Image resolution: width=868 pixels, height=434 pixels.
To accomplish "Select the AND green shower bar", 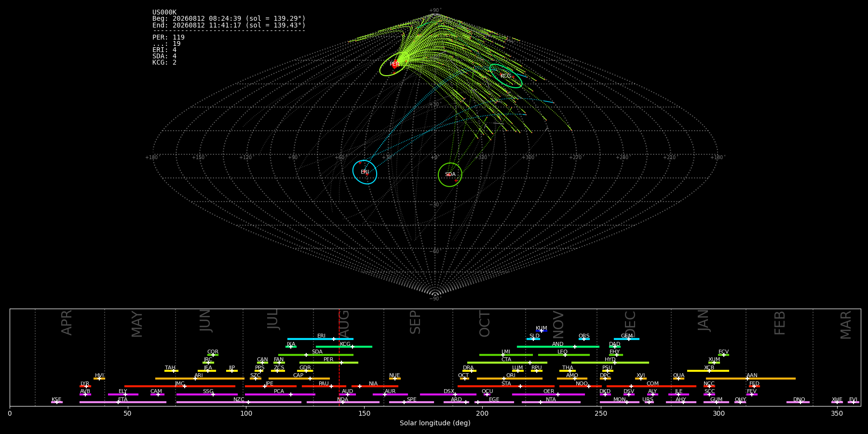I will pos(558,347).
